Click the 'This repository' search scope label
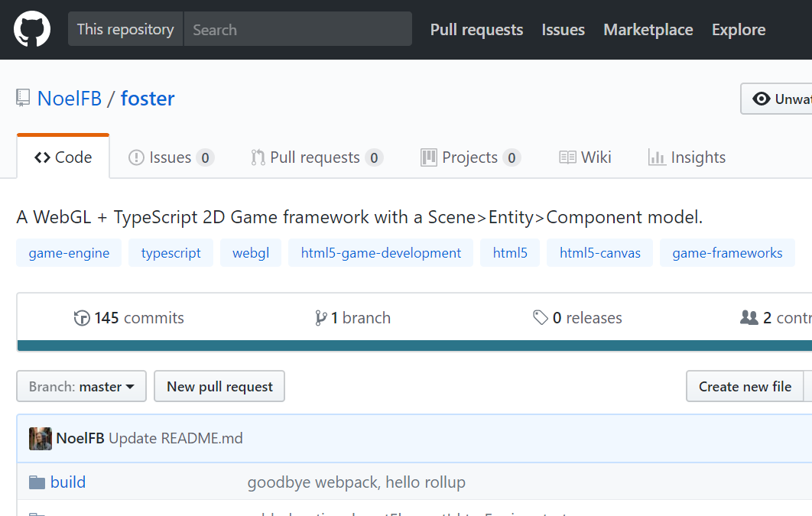The height and width of the screenshot is (516, 812). pos(125,29)
